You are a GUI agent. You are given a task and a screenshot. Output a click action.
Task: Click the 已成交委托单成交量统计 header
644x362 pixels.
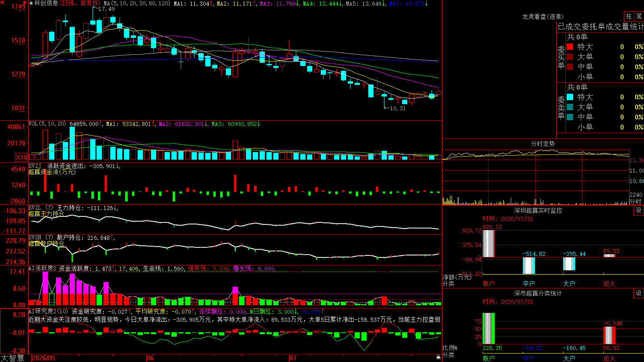601,27
